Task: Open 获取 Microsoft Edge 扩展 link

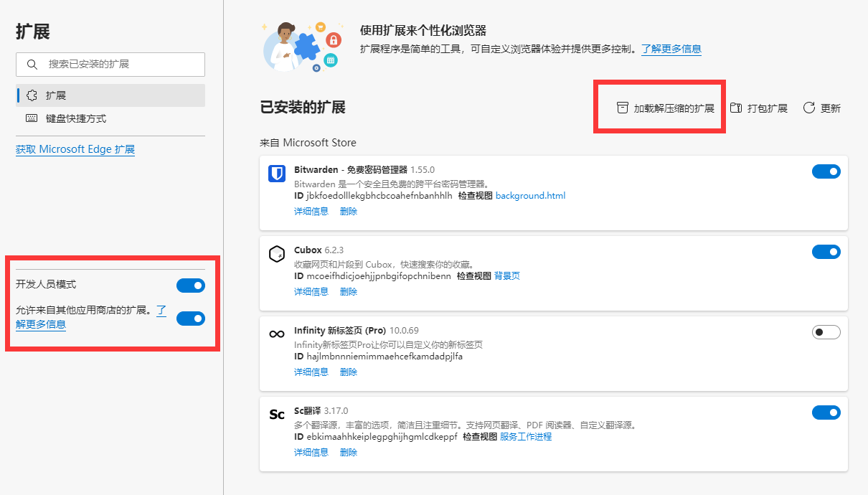Action: point(75,149)
